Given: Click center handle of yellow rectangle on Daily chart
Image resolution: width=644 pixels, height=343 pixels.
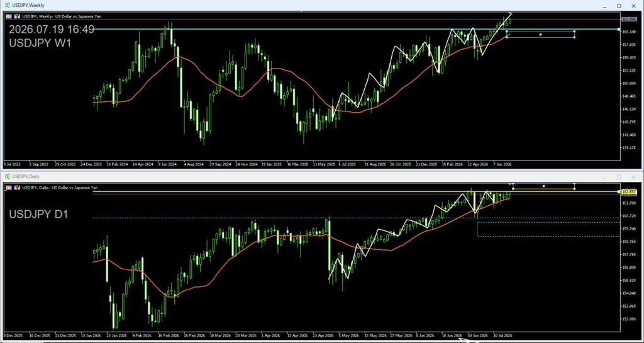Looking at the screenshot, I should coord(544,186).
